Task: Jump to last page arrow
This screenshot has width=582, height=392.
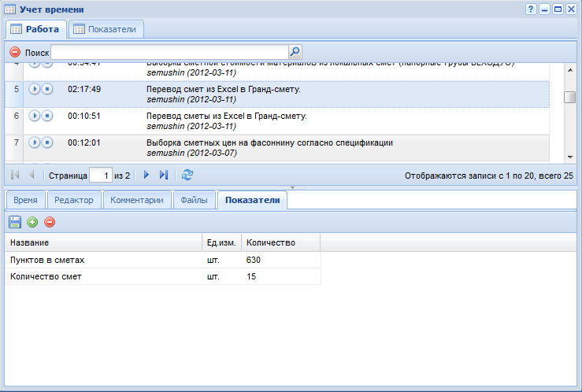Action: click(164, 175)
